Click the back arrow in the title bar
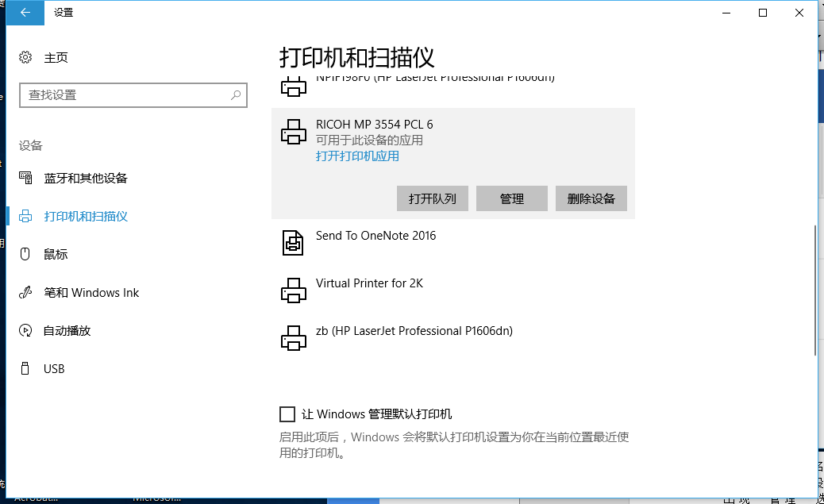This screenshot has height=504, width=824. (25, 13)
